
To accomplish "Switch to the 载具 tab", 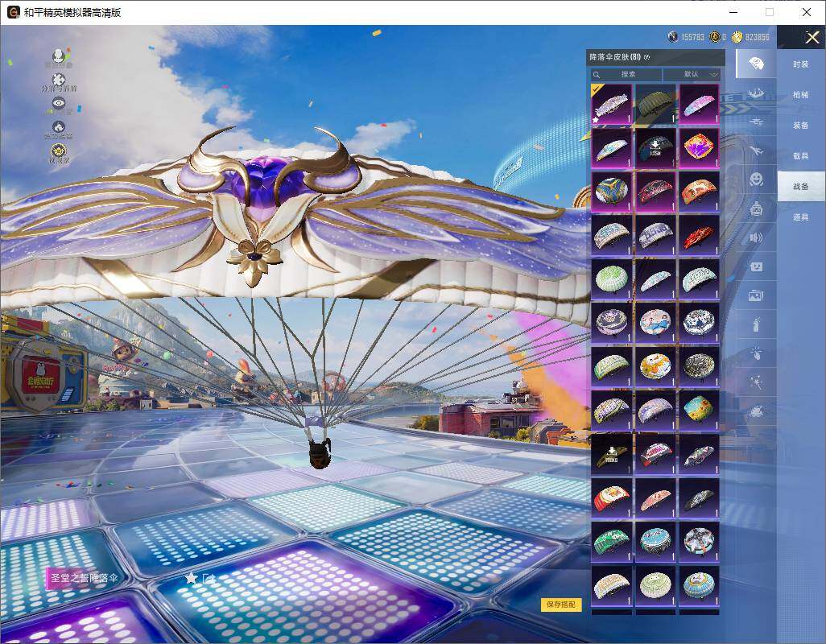I will click(x=801, y=156).
